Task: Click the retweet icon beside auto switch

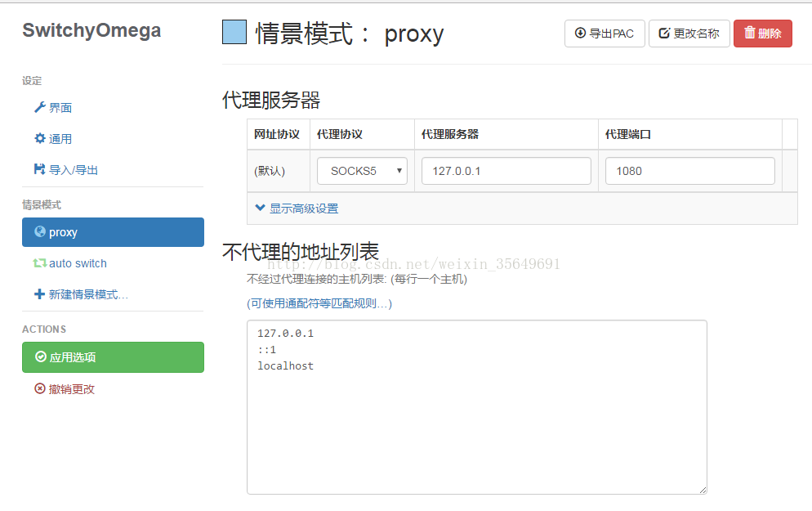Action: click(x=40, y=263)
